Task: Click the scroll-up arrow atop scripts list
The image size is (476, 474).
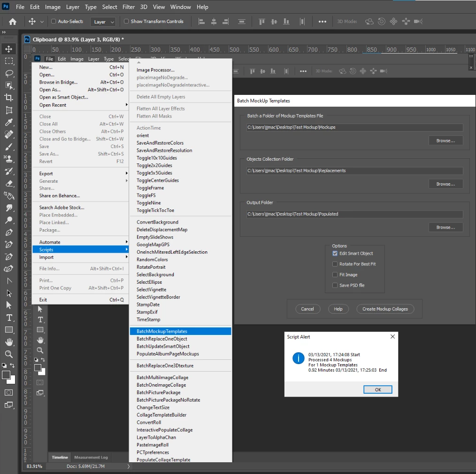Action: 139,62
